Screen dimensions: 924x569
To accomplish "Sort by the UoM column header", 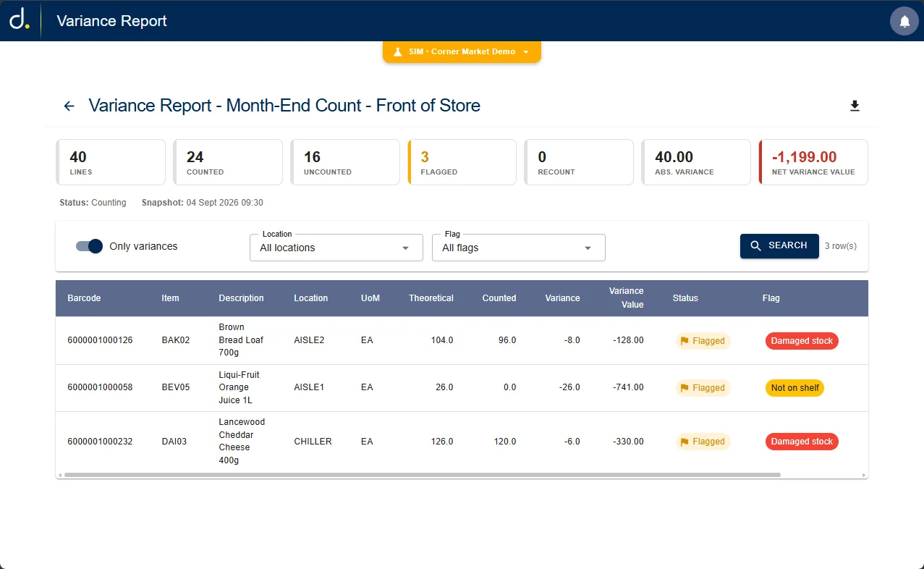I will pos(370,298).
